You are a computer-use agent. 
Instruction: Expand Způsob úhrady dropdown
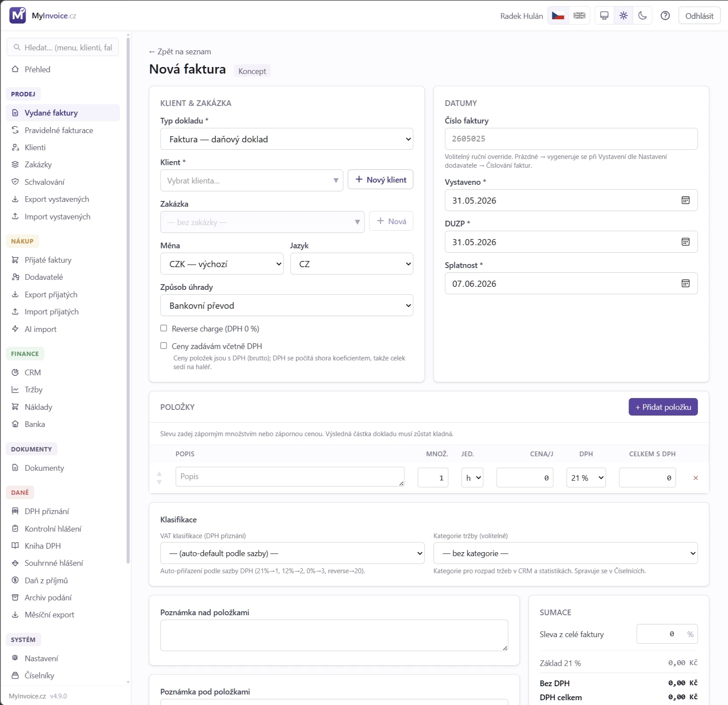tap(287, 305)
